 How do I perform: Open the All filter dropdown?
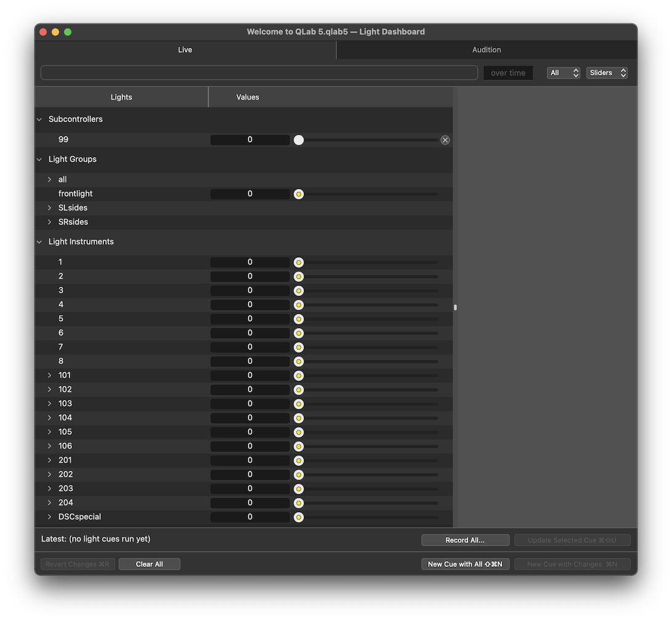(562, 73)
